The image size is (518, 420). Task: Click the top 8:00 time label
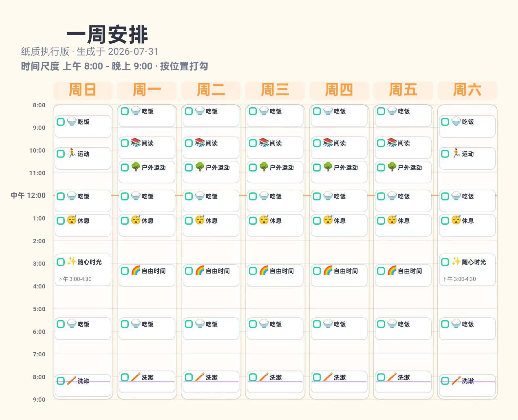[x=39, y=105]
